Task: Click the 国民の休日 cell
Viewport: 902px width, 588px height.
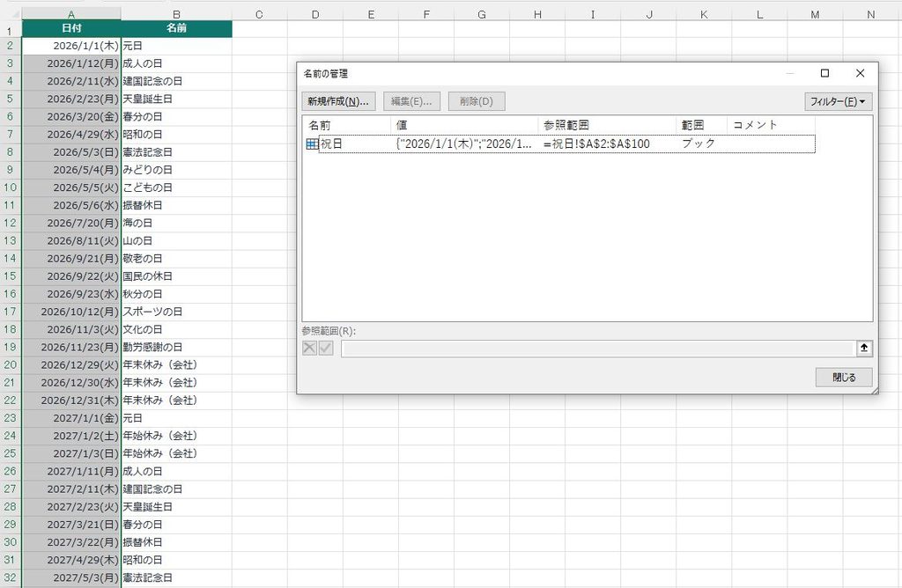Action: pyautogui.click(x=176, y=276)
